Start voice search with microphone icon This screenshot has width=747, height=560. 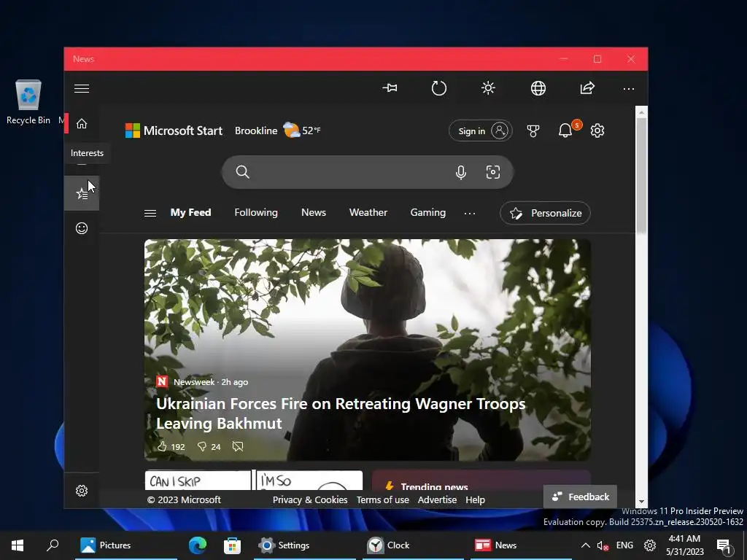[461, 172]
